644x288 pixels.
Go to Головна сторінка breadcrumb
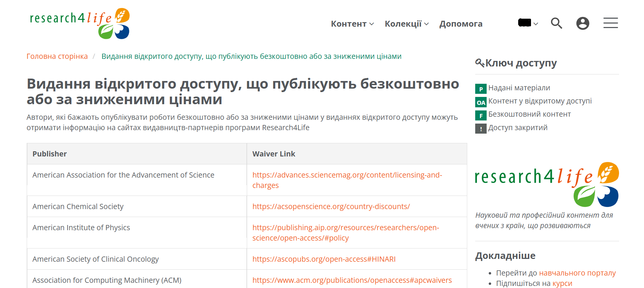point(57,56)
